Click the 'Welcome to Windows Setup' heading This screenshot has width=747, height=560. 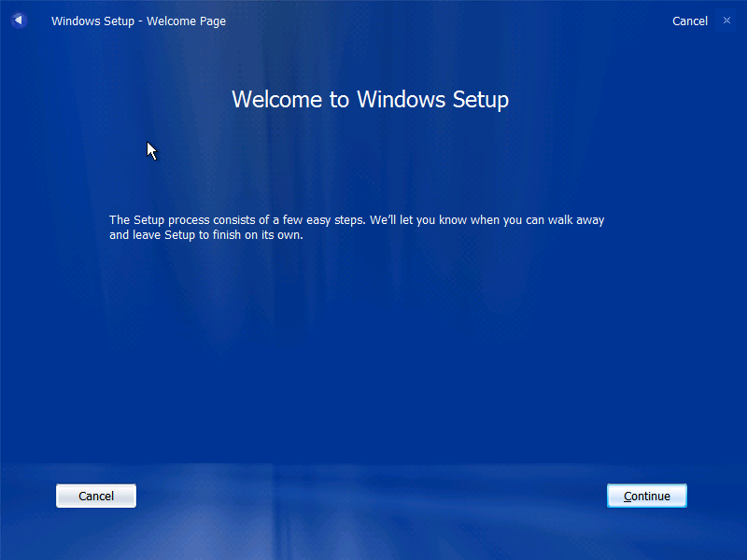pyautogui.click(x=370, y=100)
